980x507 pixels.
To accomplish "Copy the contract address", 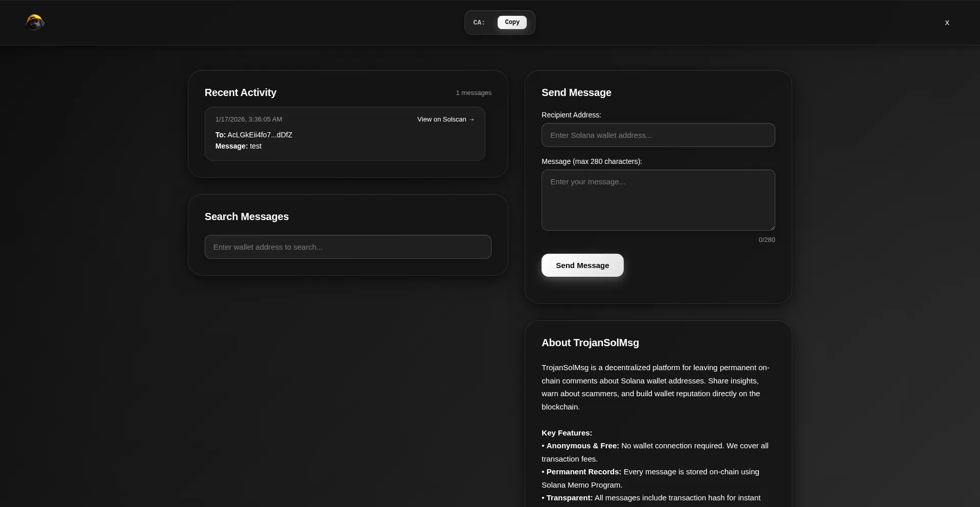I will (x=511, y=22).
